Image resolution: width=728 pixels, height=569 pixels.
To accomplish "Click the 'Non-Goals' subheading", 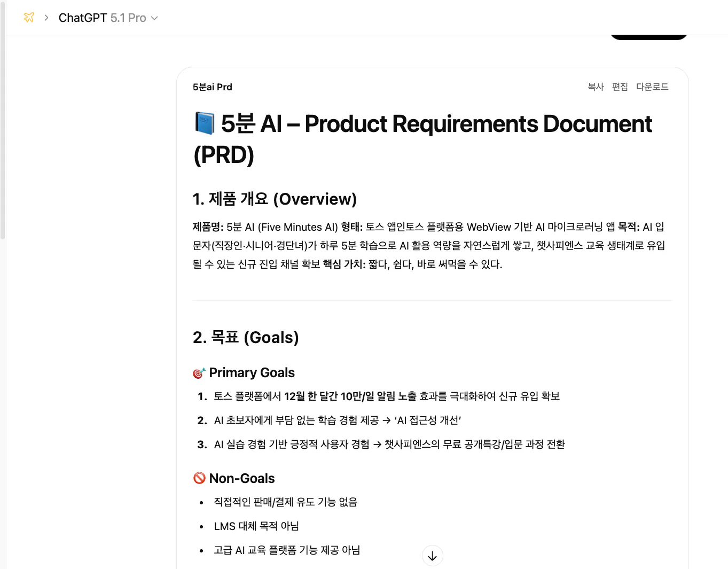I will click(242, 478).
